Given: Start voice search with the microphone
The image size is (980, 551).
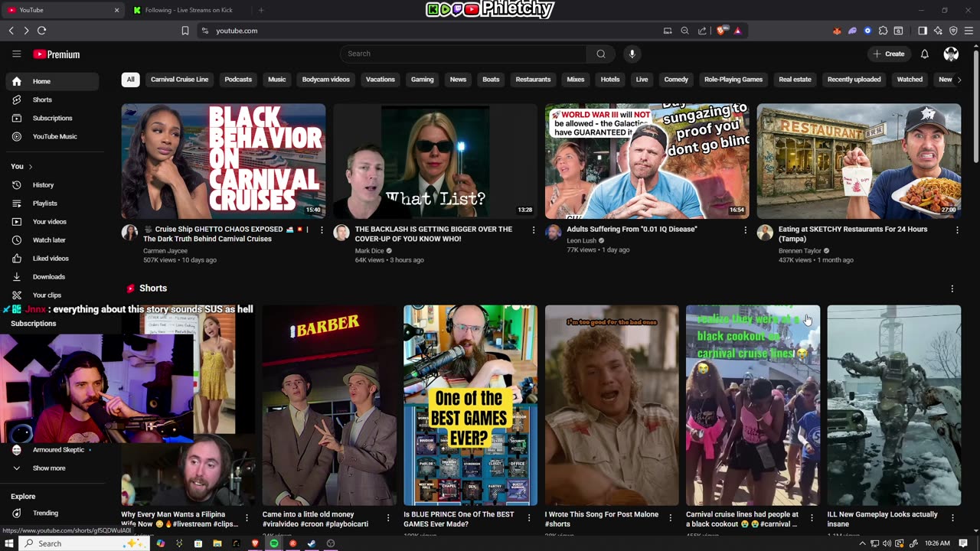Looking at the screenshot, I should [632, 54].
